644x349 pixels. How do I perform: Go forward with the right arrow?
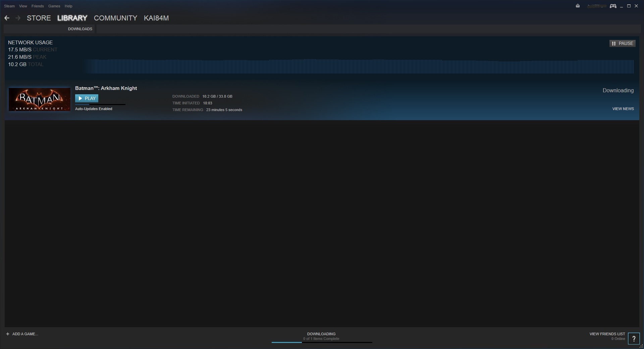click(x=18, y=18)
